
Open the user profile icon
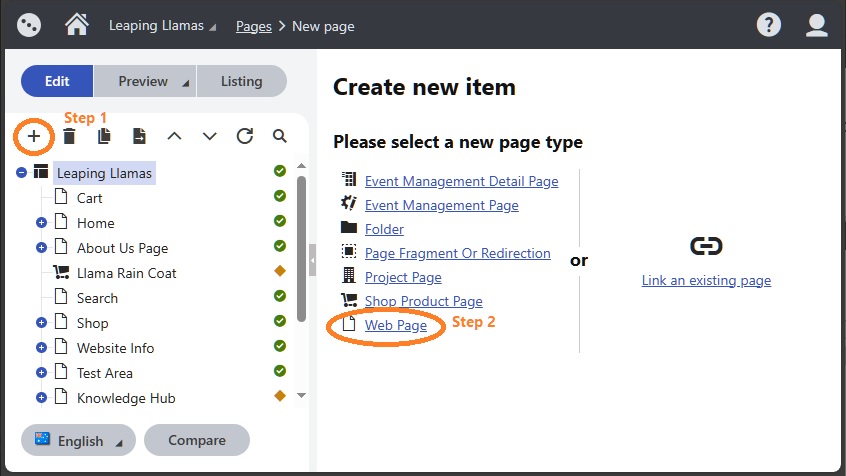pos(816,25)
